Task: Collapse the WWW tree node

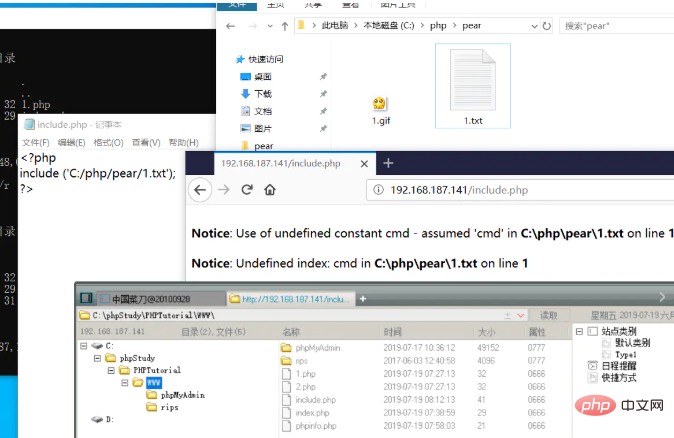Action: click(x=125, y=383)
